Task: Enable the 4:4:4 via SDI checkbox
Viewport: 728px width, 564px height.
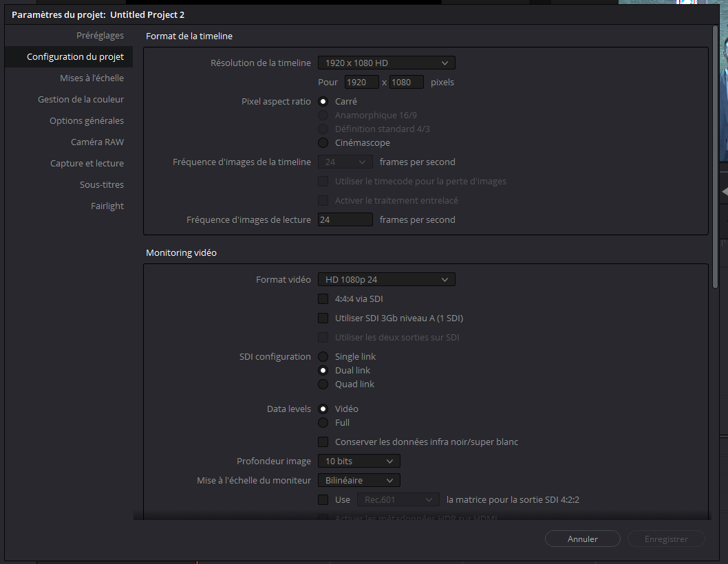Action: 323,299
